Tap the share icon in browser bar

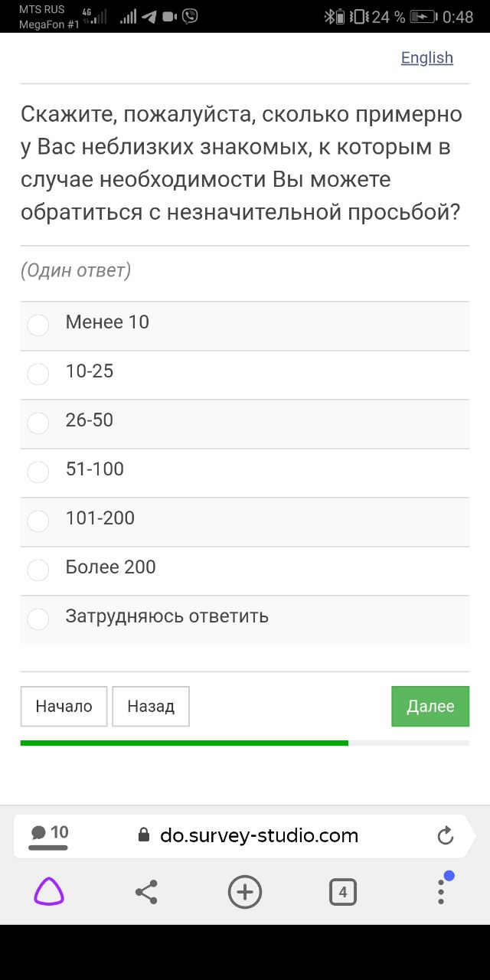(146, 892)
